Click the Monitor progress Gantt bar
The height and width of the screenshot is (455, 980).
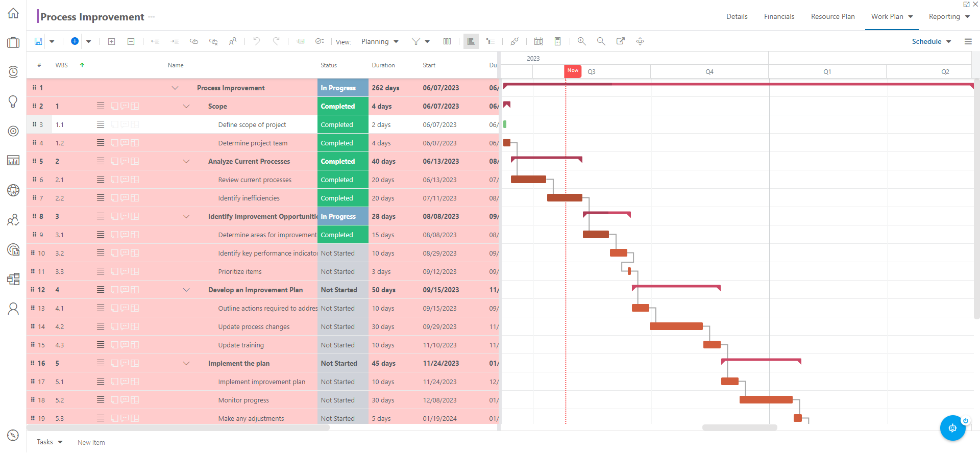(766, 400)
